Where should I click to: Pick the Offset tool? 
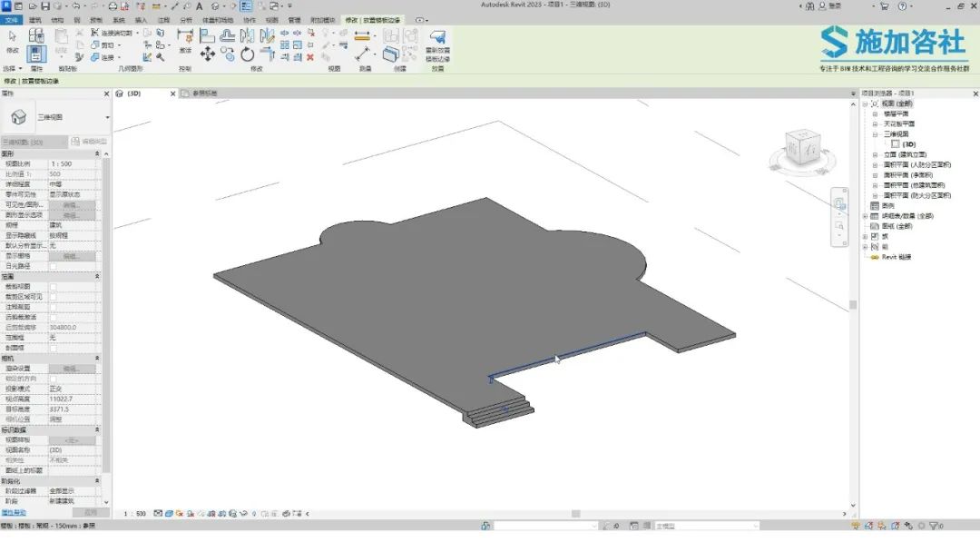227,35
